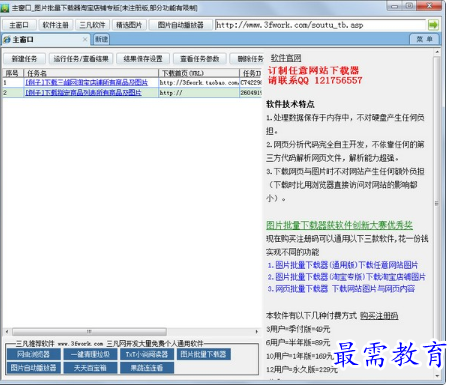Click 查看任务参数 button
This screenshot has width=455, height=386.
[199, 59]
